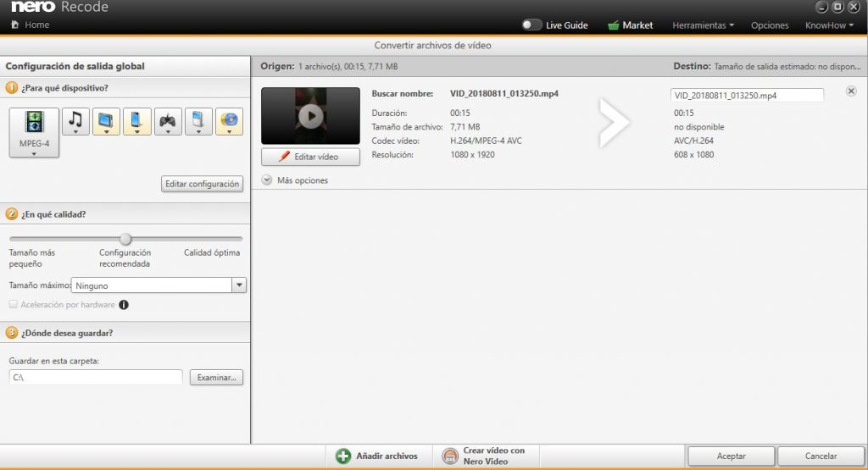Click Editar configuración button
The image size is (868, 470).
tap(202, 184)
